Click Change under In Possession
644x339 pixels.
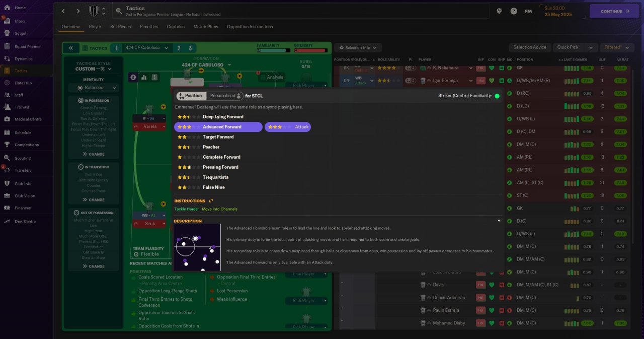pos(94,154)
